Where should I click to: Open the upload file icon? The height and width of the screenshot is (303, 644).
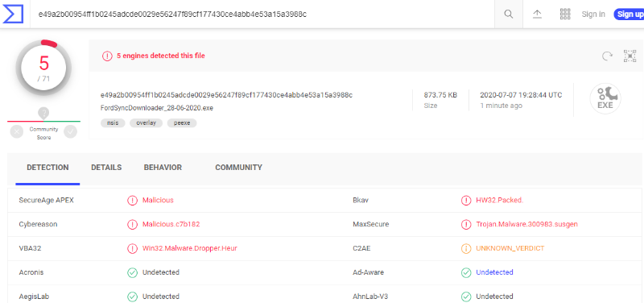pyautogui.click(x=537, y=14)
